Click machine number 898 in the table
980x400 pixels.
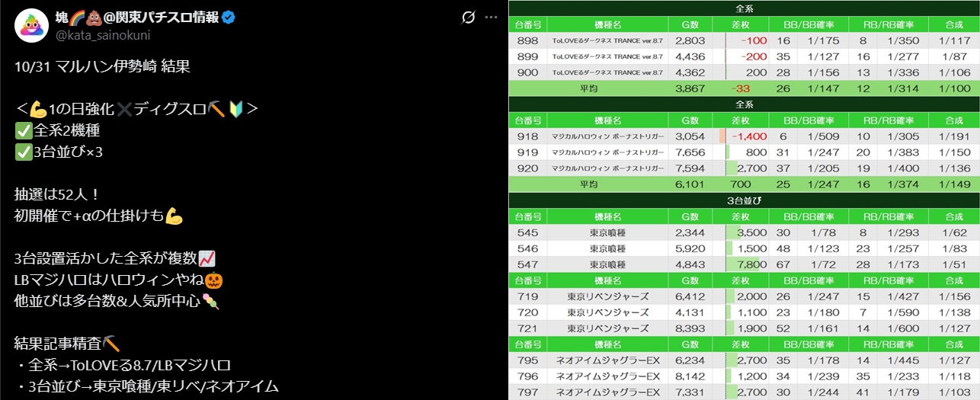click(x=527, y=40)
